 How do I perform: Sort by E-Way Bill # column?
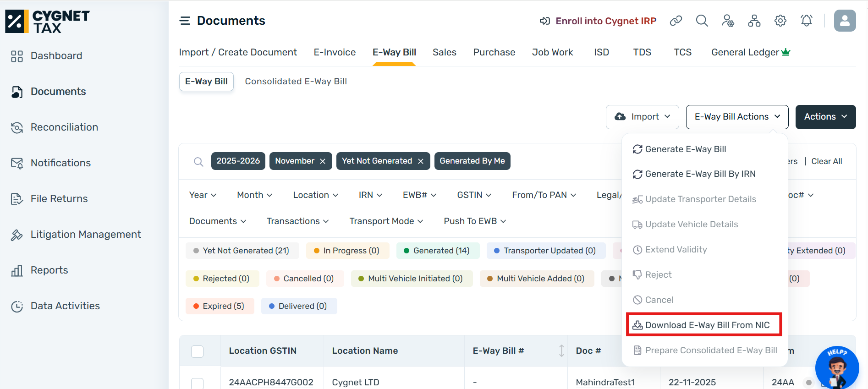(x=561, y=351)
